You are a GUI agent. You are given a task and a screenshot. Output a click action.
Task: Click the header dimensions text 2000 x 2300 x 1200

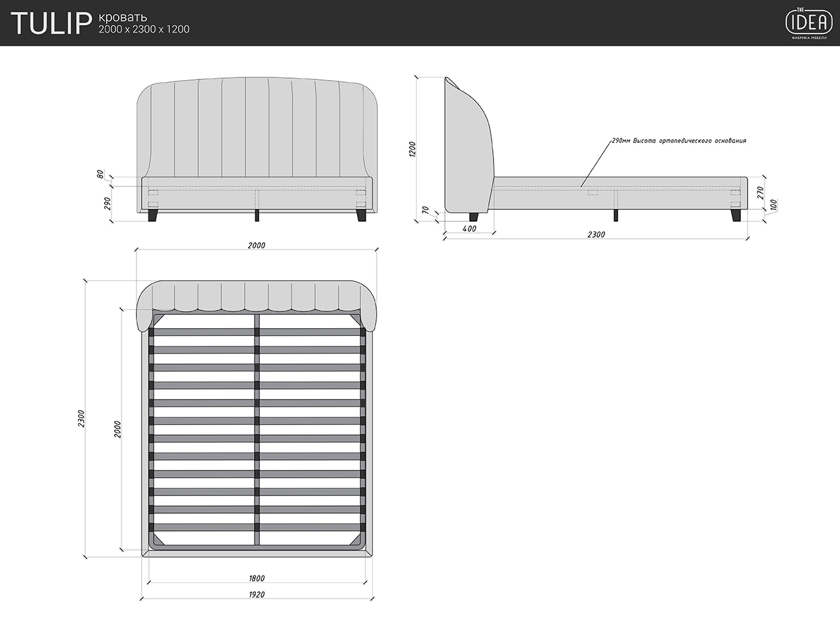pyautogui.click(x=144, y=30)
